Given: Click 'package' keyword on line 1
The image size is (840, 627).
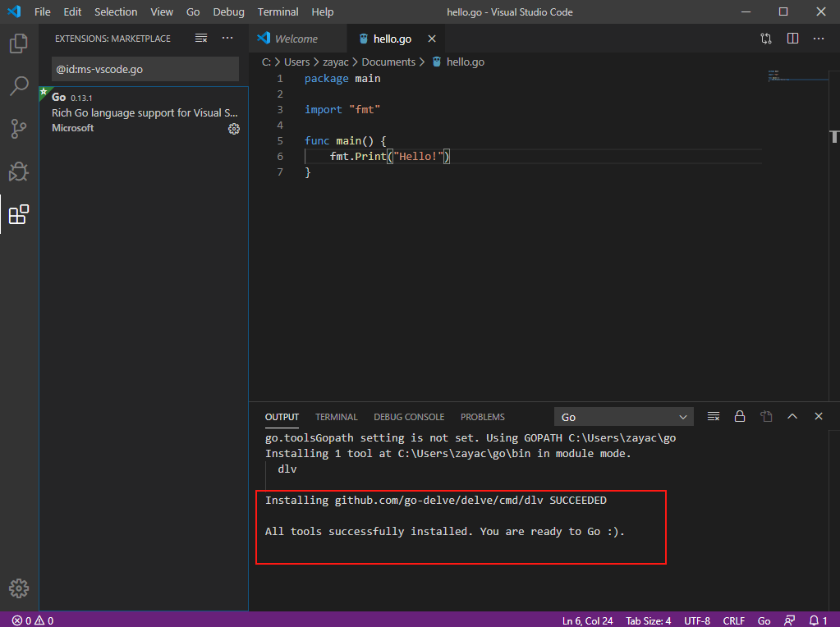Looking at the screenshot, I should pos(326,79).
